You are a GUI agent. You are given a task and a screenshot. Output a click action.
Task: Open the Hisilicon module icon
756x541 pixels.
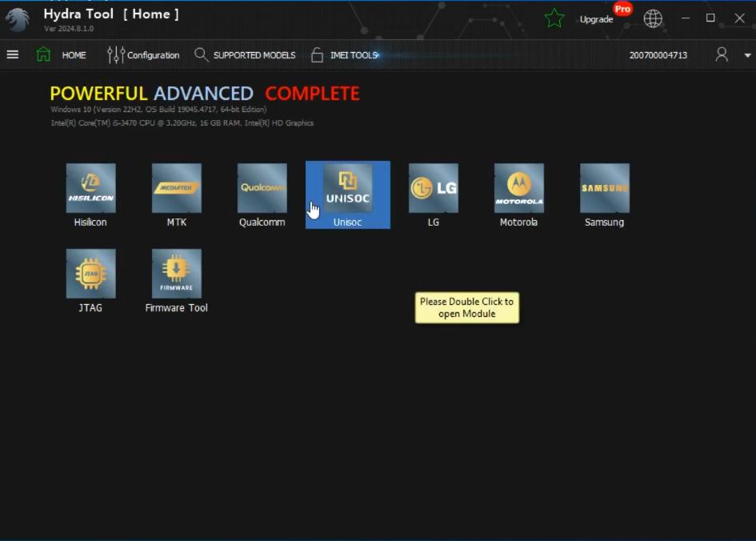tap(90, 188)
